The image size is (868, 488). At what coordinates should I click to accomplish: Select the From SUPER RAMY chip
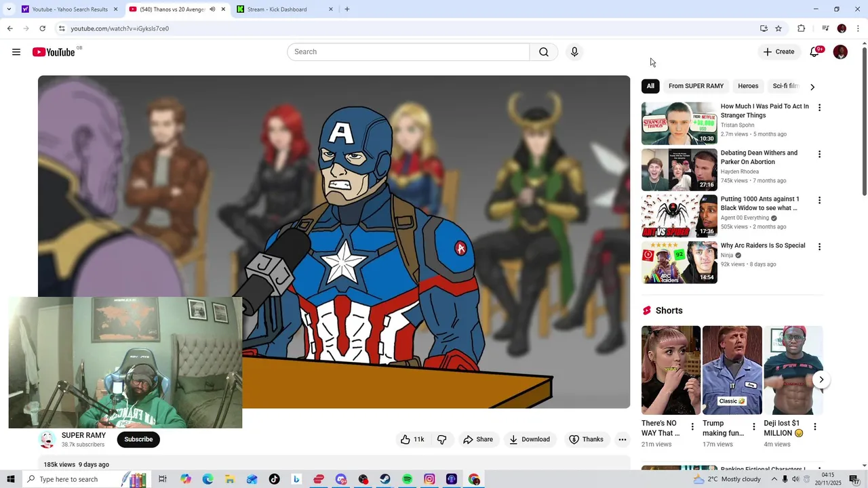tap(696, 86)
